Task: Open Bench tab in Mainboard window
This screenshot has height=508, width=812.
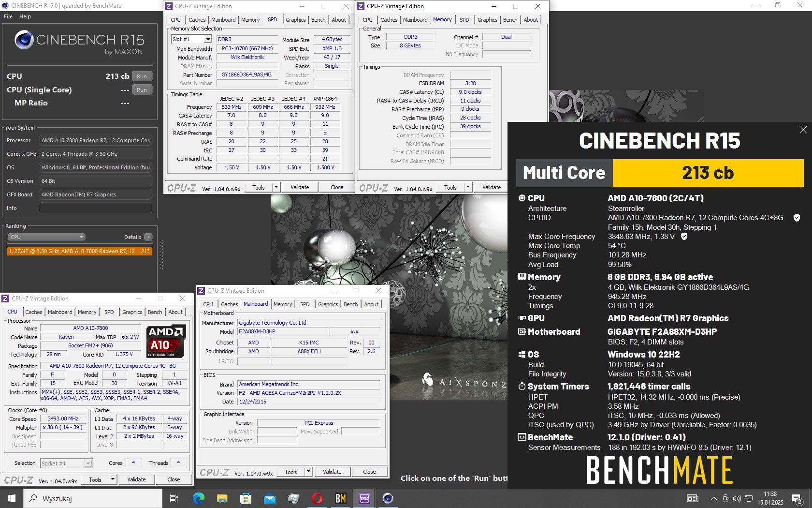Action: pyautogui.click(x=351, y=304)
